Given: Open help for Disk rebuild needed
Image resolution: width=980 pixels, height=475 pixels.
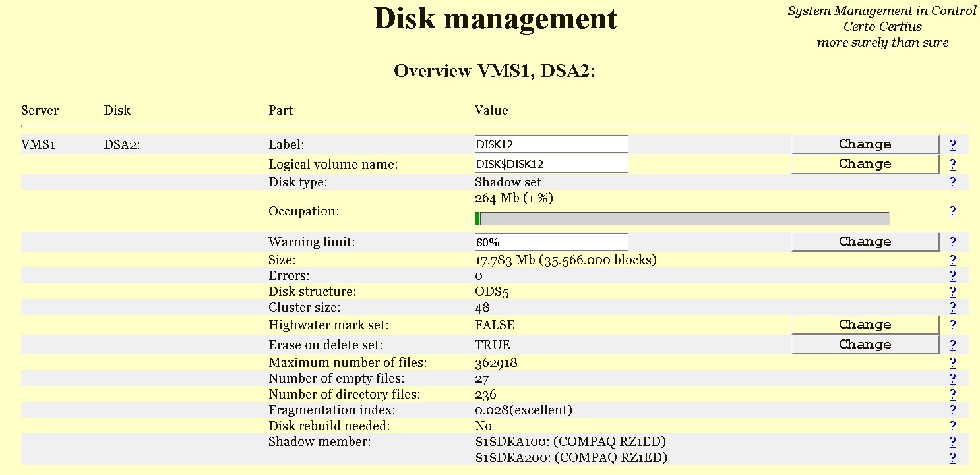Looking at the screenshot, I should (952, 426).
